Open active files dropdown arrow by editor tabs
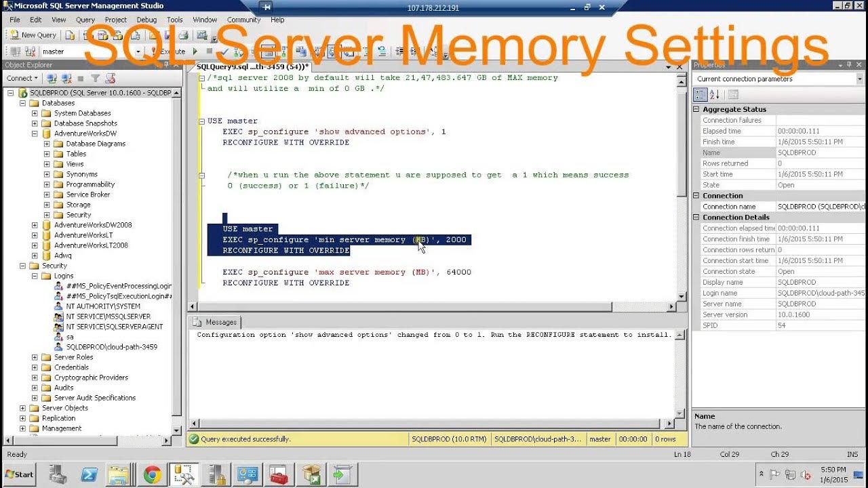Viewport: 868px width, 488px height. tap(668, 66)
